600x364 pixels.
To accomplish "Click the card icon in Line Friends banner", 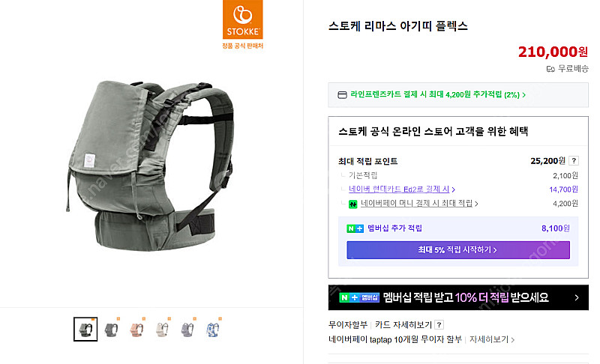I will tap(342, 94).
